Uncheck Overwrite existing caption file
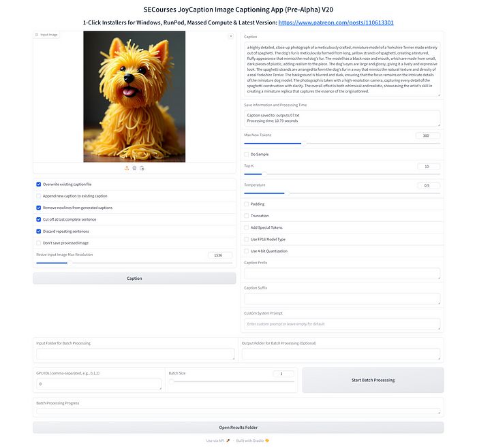This screenshot has width=477, height=448. click(x=39, y=185)
